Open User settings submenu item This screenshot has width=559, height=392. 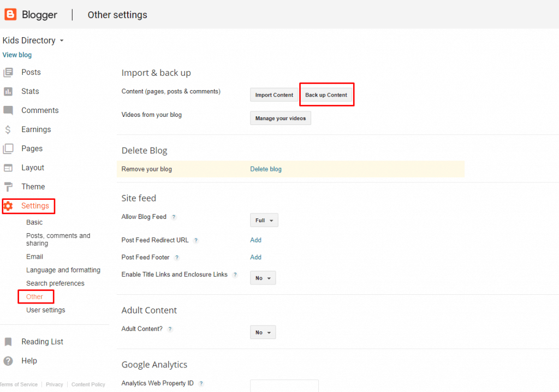(46, 310)
